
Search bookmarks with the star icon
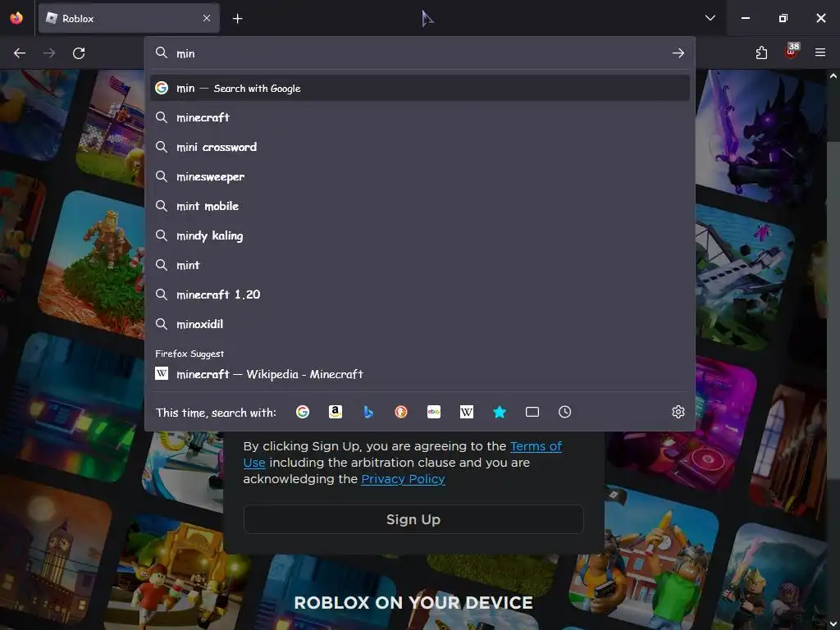(x=500, y=412)
